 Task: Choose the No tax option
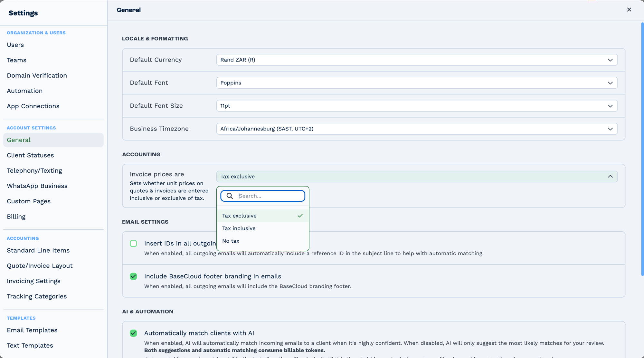pos(263,241)
